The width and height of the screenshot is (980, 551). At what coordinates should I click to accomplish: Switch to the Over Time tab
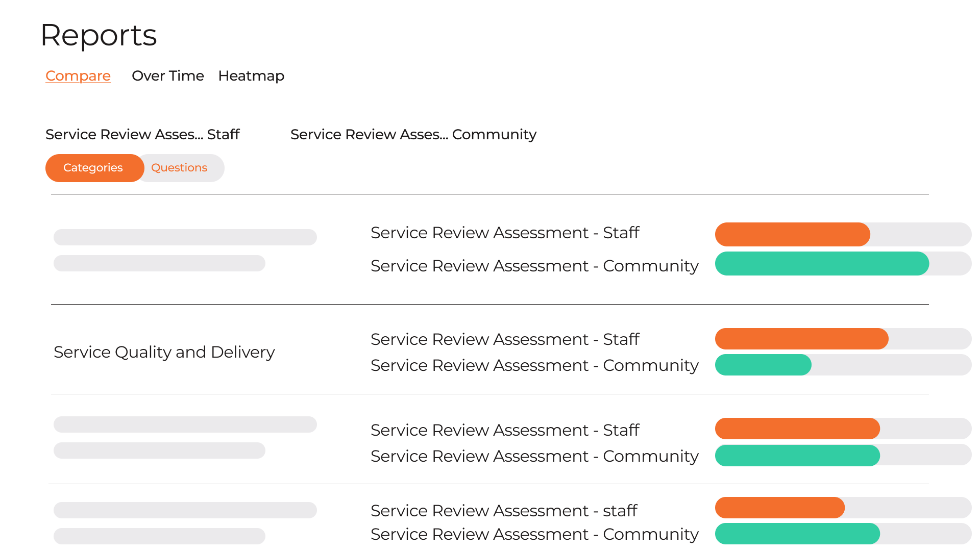click(x=167, y=76)
